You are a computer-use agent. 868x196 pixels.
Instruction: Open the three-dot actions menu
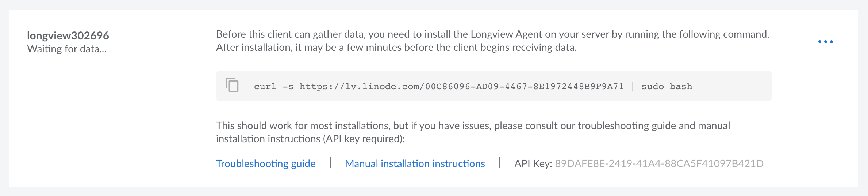click(x=825, y=42)
